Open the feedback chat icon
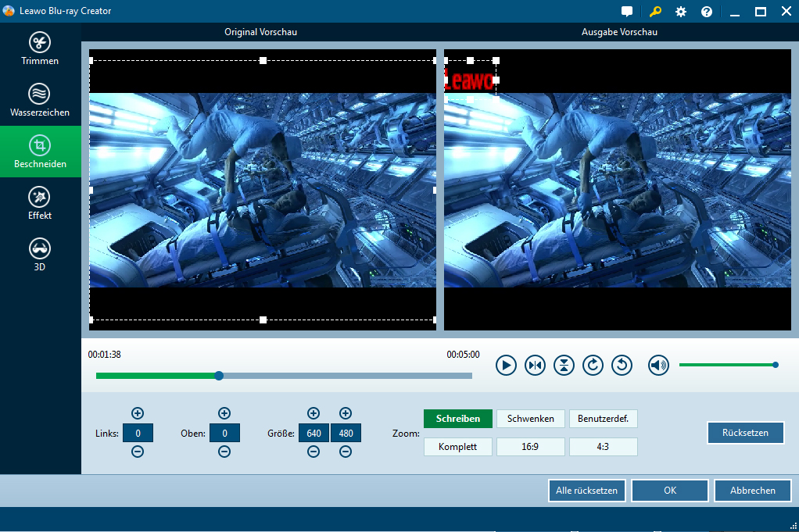Screen dimensions: 799x532 point(627,12)
